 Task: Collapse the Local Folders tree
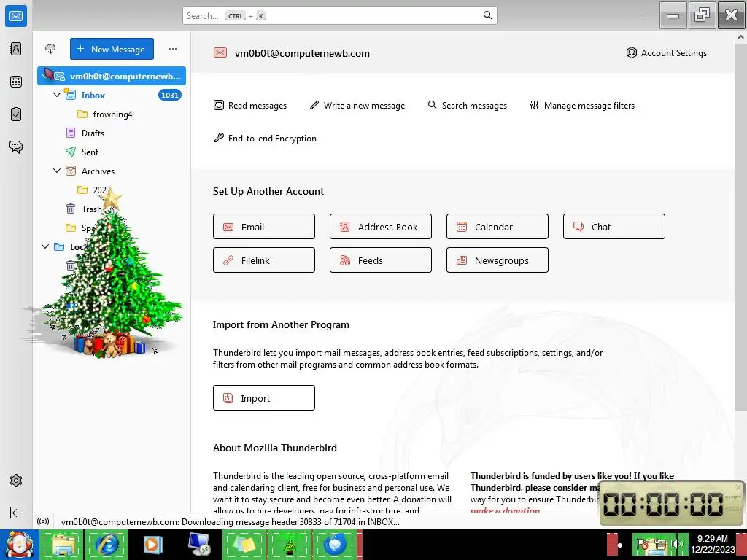45,246
